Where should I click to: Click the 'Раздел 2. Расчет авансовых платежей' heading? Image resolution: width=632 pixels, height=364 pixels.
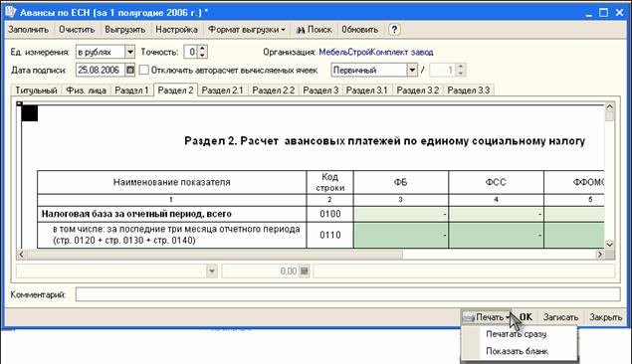384,141
